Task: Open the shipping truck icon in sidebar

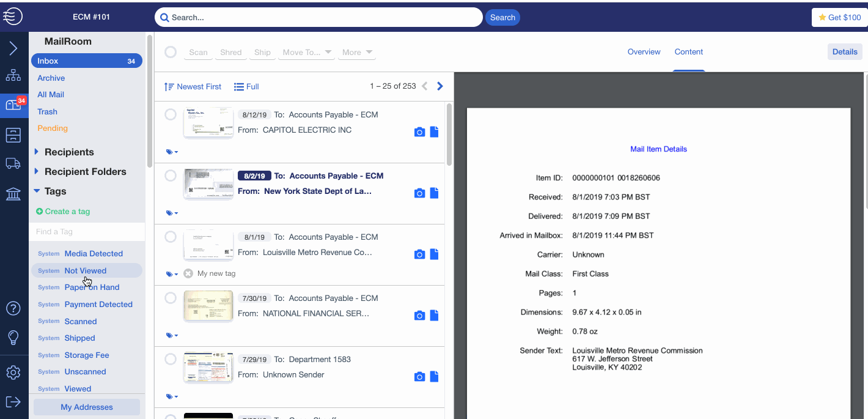Action: coord(13,163)
